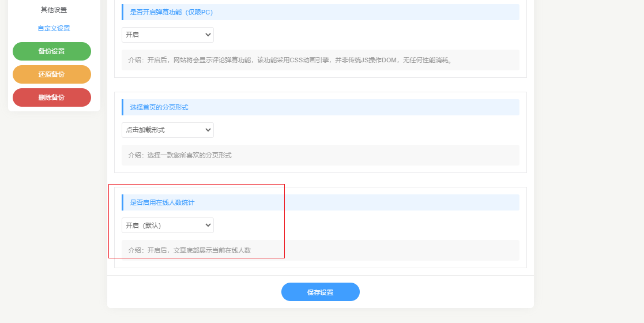This screenshot has height=323, width=644.
Task: Open the 其他设置 sidebar menu item
Action: (54, 10)
